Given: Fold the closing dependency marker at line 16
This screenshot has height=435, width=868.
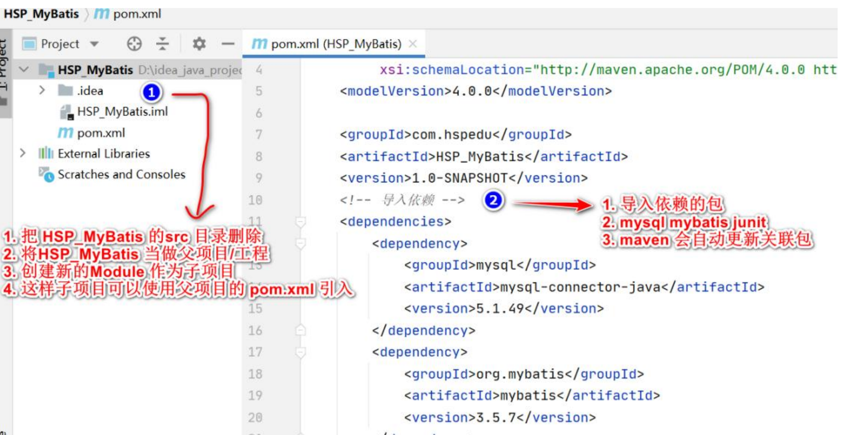Looking at the screenshot, I should [300, 330].
